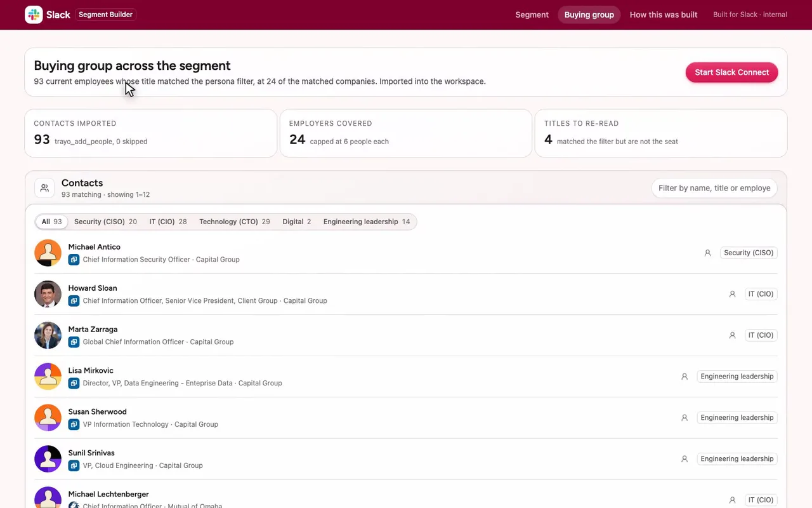Open Sunil Srinivas's avatar
The image size is (812, 508).
pyautogui.click(x=48, y=459)
